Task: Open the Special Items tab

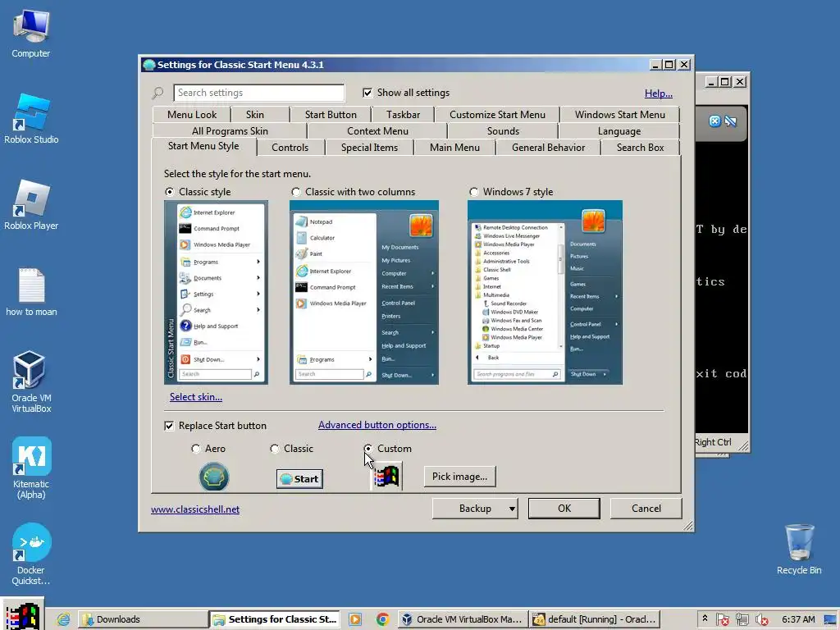Action: click(370, 148)
